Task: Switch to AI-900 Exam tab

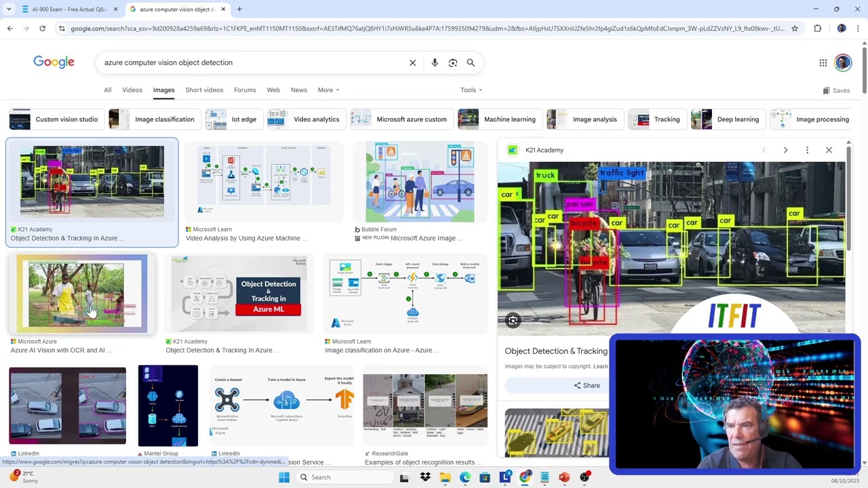Action: [x=68, y=9]
